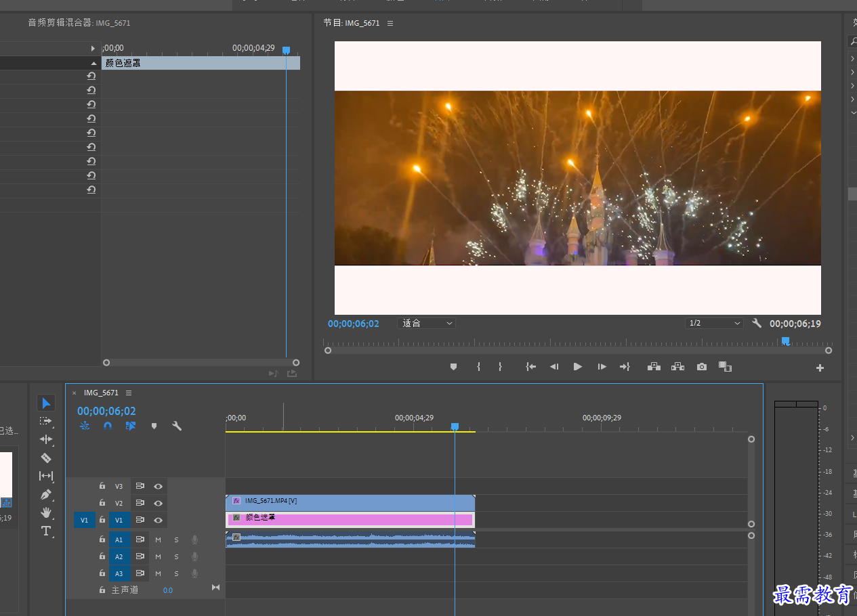Select the Ripple Edit tool
This screenshot has height=616, width=857.
[46, 439]
